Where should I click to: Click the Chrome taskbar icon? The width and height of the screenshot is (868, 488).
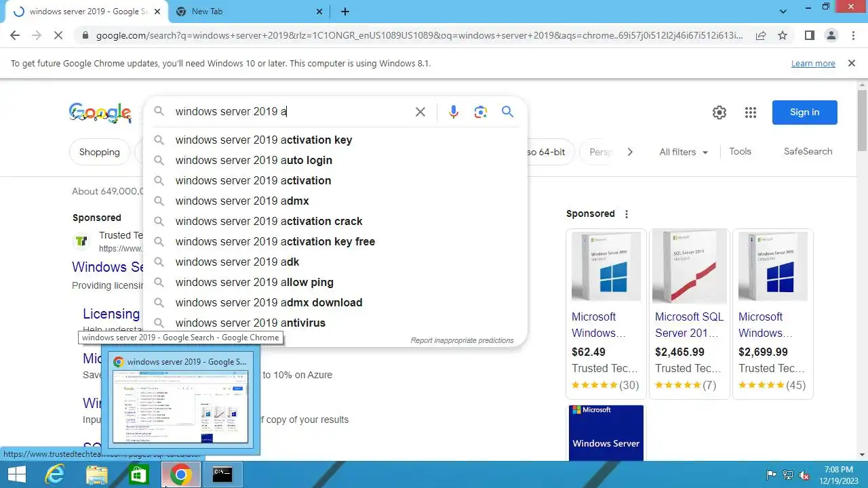click(x=180, y=474)
